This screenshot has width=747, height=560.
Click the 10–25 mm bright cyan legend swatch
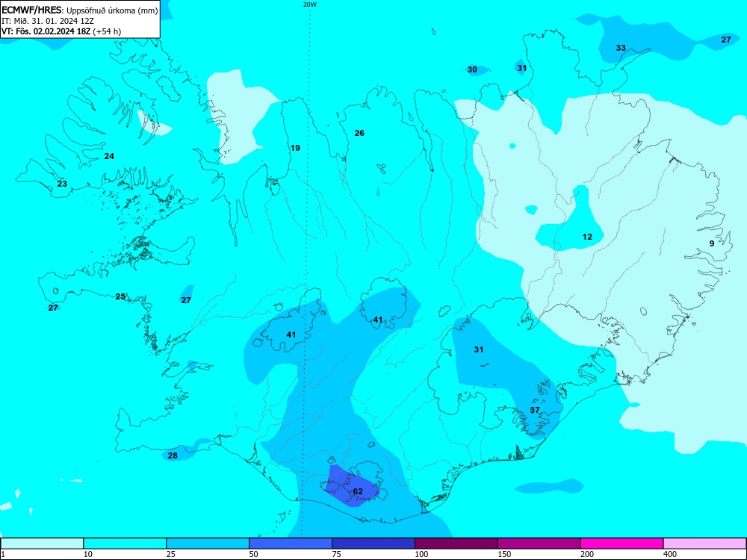pyautogui.click(x=125, y=544)
